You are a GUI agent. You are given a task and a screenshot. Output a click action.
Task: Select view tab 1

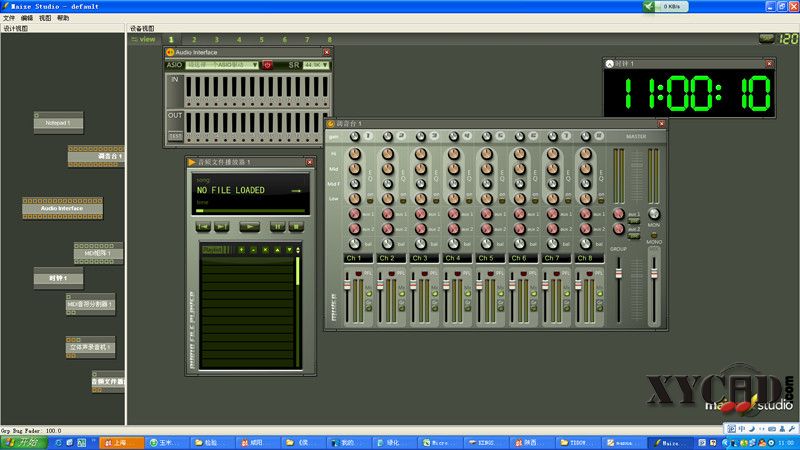coord(171,40)
